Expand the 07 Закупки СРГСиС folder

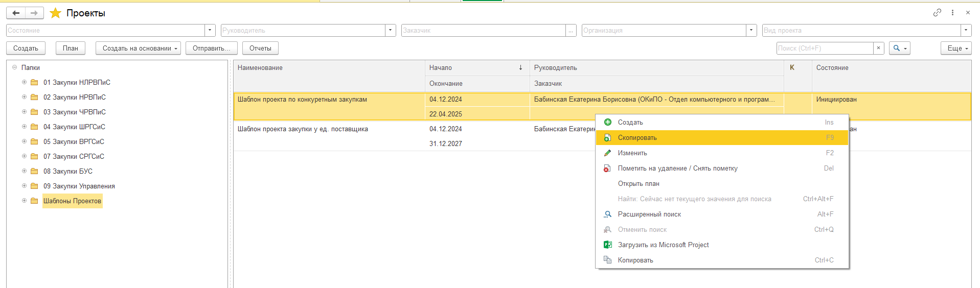point(24,156)
